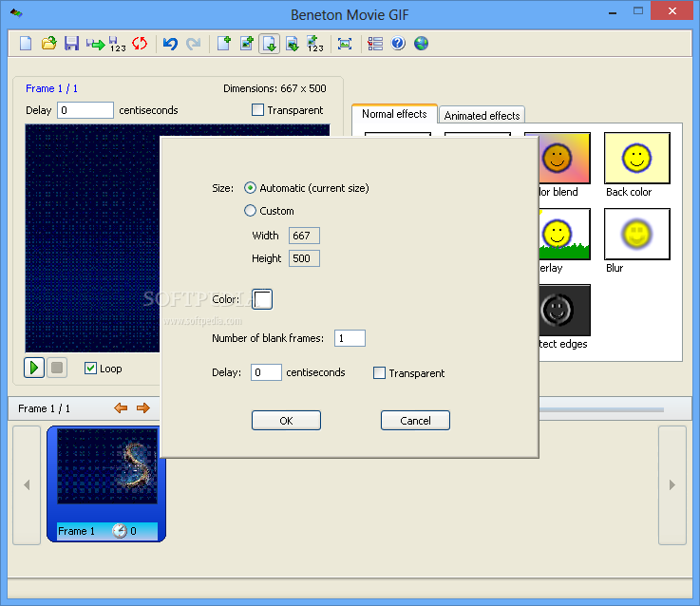Select the Frame 1 thumbnail in filmstrip
The height and width of the screenshot is (606, 700).
pyautogui.click(x=106, y=484)
